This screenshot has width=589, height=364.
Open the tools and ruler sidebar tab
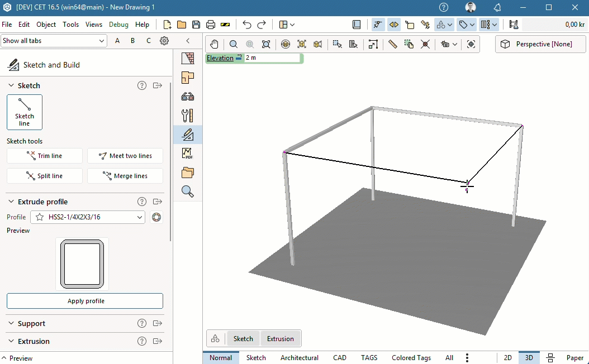coord(187,116)
